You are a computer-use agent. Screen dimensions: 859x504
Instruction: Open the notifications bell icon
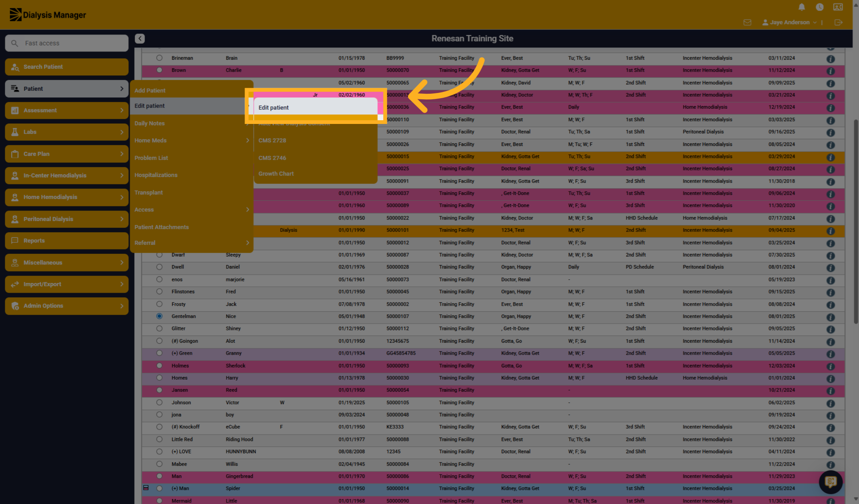tap(801, 7)
